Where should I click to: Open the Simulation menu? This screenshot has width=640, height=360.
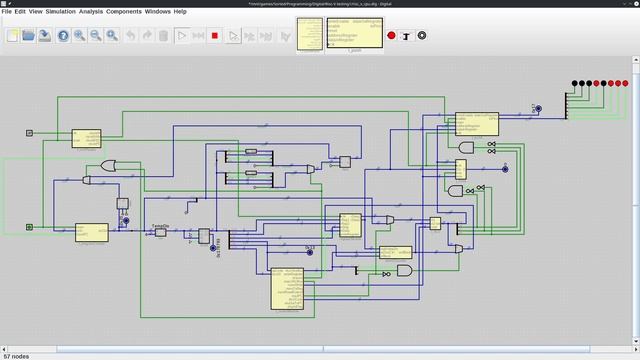pyautogui.click(x=60, y=11)
